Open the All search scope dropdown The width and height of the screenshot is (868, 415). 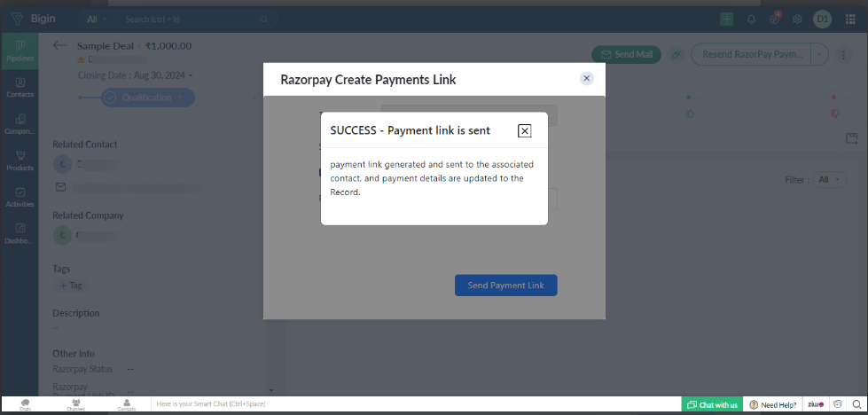coord(97,20)
